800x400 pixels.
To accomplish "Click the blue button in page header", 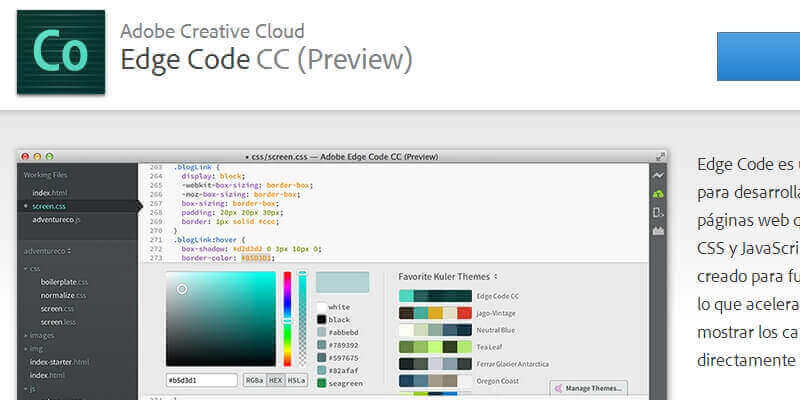I will pyautogui.click(x=758, y=56).
